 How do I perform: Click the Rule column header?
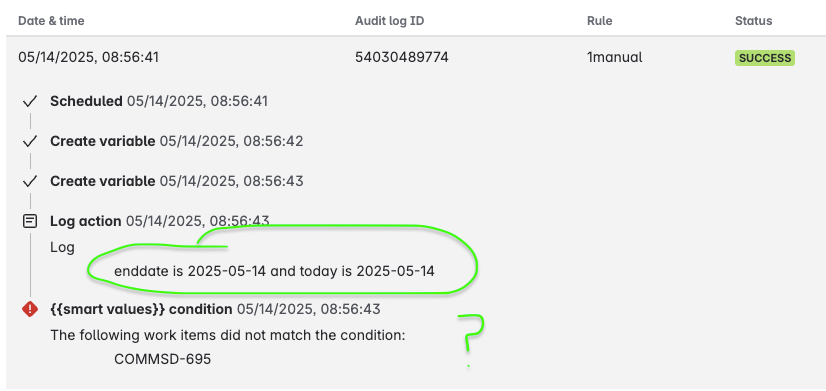(599, 21)
